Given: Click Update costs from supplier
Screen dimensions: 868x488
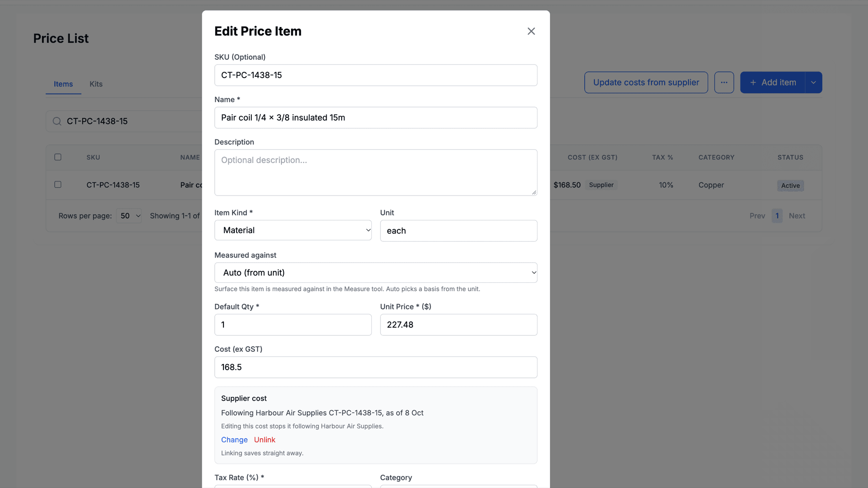Looking at the screenshot, I should (646, 82).
